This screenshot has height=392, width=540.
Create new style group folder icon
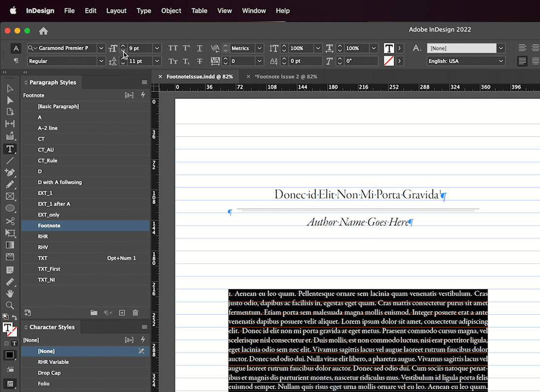coord(94,313)
